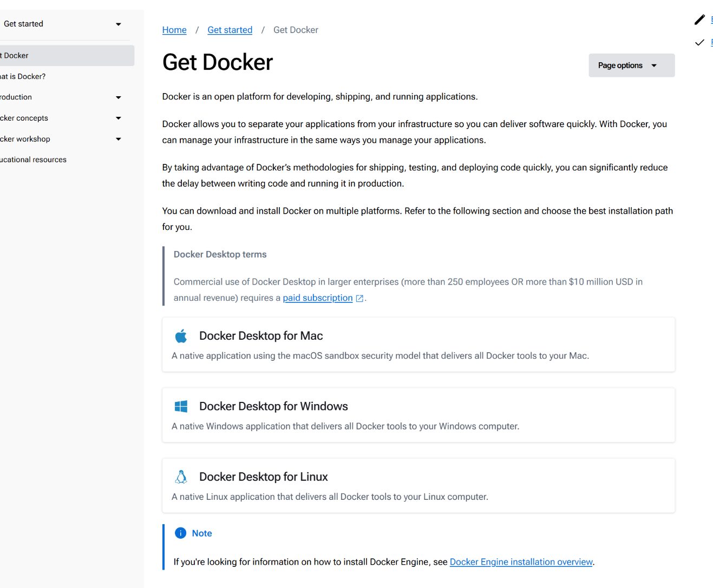Click the checkmark icon at top right
Image resolution: width=713 pixels, height=588 pixels.
[699, 42]
